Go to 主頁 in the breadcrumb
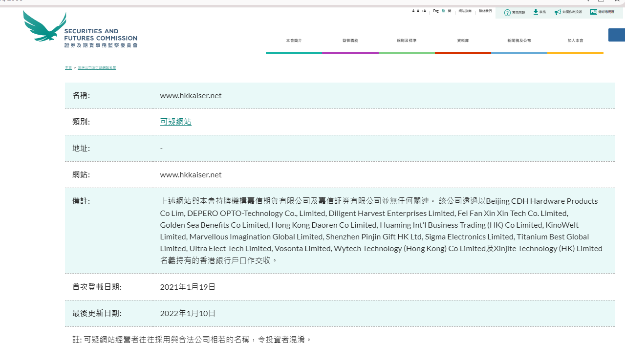The height and width of the screenshot is (364, 625). tap(68, 67)
